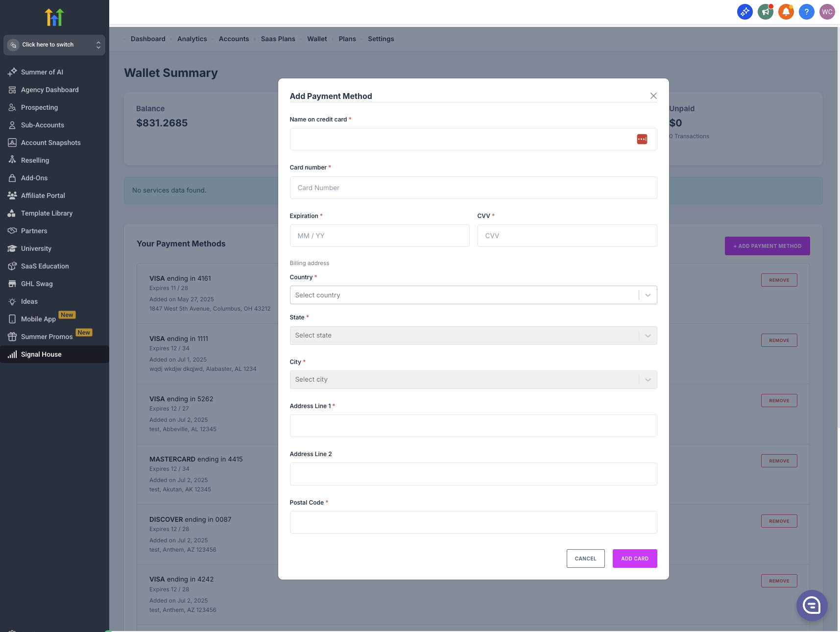Image resolution: width=840 pixels, height=632 pixels.
Task: Click the University graduation cap icon
Action: (12, 248)
